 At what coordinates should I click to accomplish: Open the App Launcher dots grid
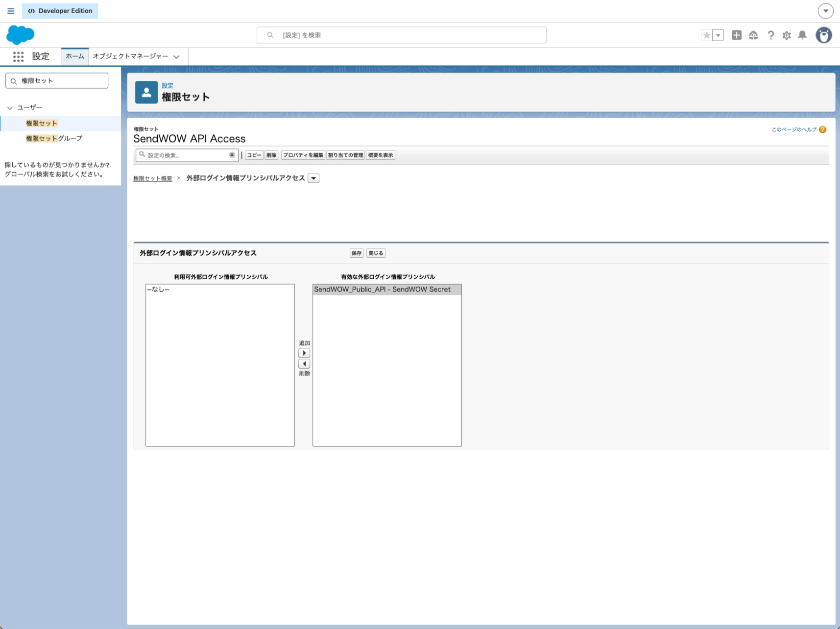click(x=18, y=57)
